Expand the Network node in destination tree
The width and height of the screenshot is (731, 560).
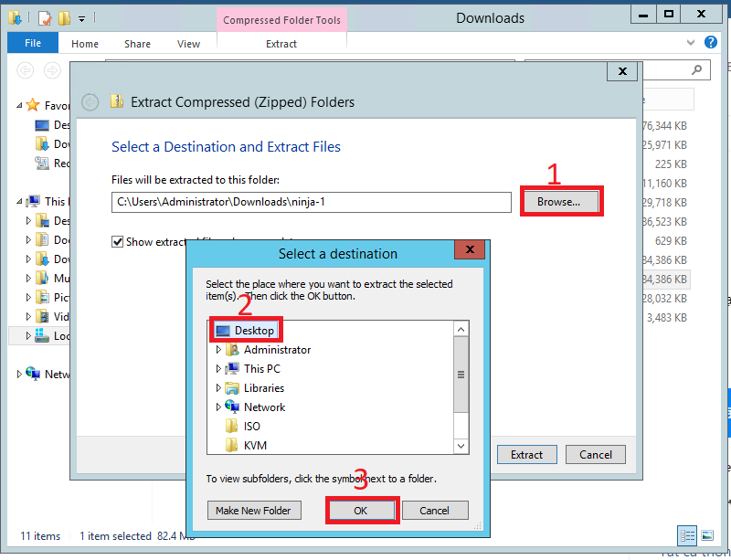pos(218,407)
